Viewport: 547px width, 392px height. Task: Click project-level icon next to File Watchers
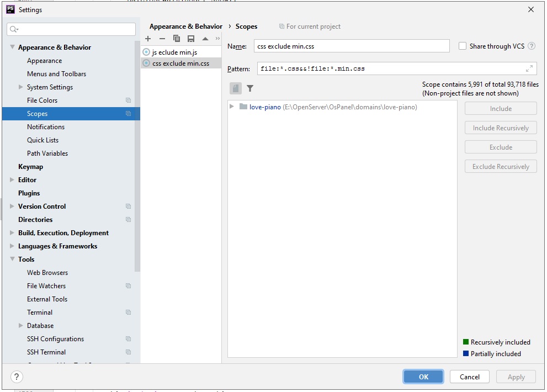129,286
